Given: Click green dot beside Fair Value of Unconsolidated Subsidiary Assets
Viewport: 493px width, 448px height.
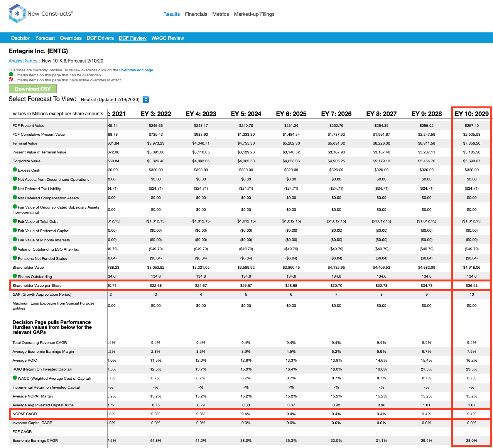Looking at the screenshot, I should (15, 207).
